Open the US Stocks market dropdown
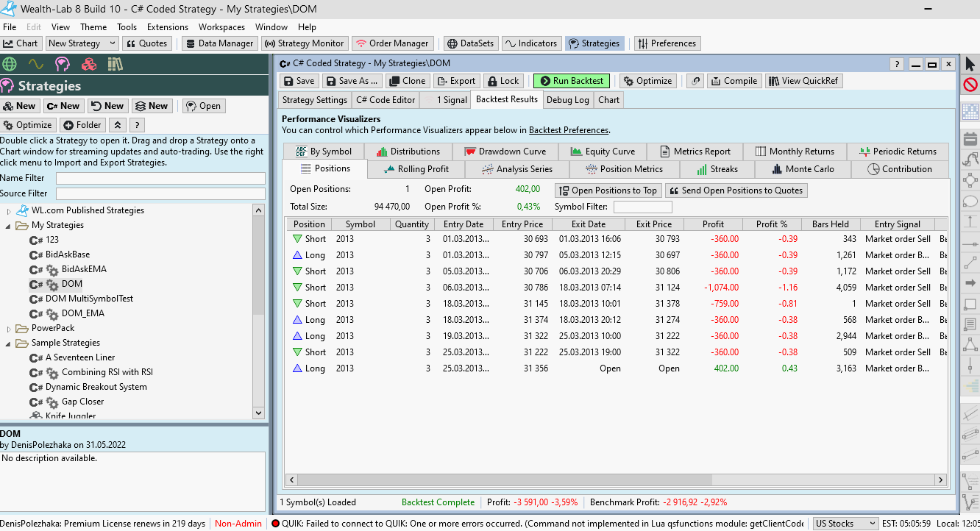The image size is (980, 531). [x=845, y=524]
